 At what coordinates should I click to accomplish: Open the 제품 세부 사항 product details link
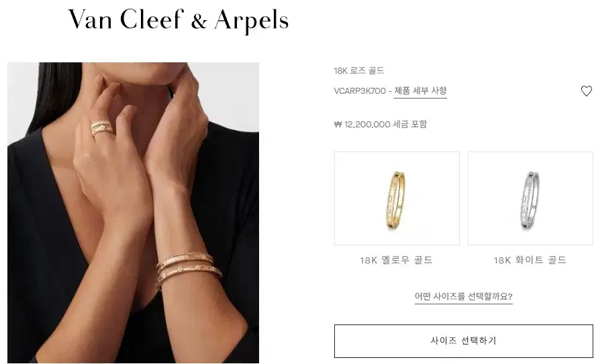420,91
